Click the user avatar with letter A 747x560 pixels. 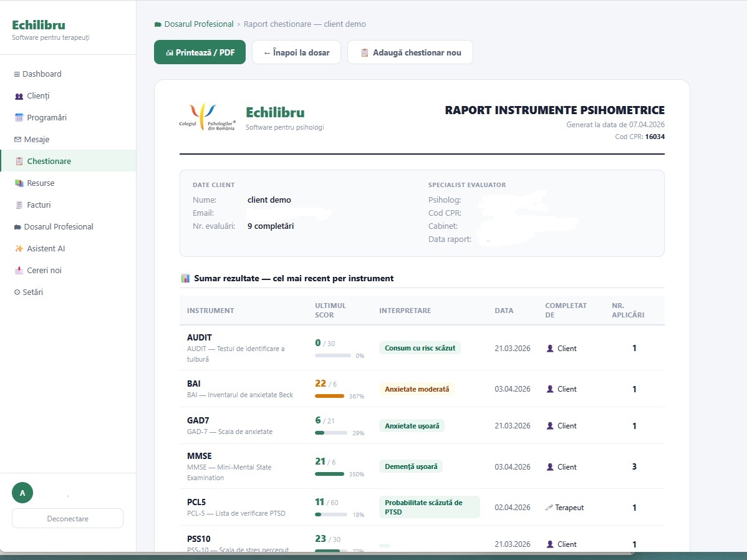point(22,493)
